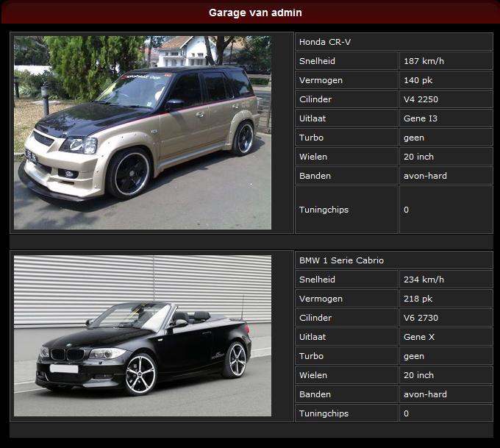The width and height of the screenshot is (500, 448).
Task: Click the 'V6 2730' cylinder value
Action: 421,318
